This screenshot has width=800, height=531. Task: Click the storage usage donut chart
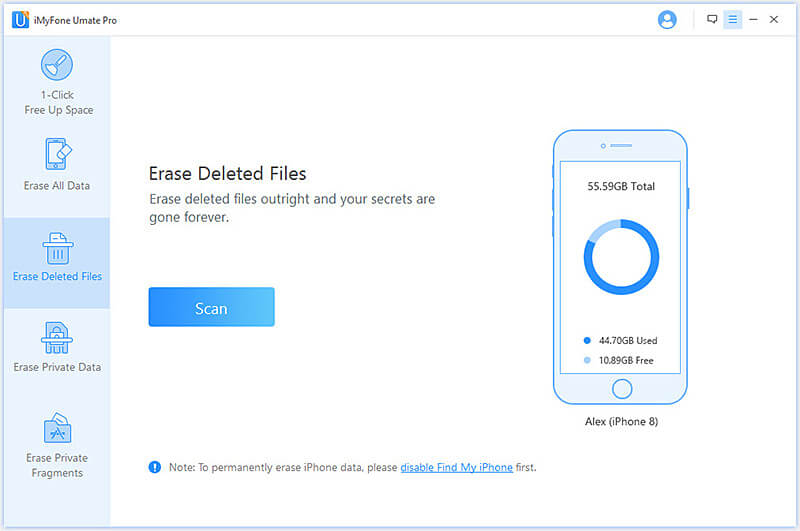621,257
